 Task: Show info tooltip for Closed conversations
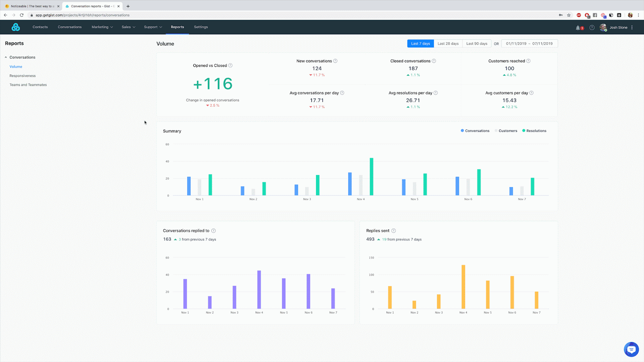click(x=434, y=61)
